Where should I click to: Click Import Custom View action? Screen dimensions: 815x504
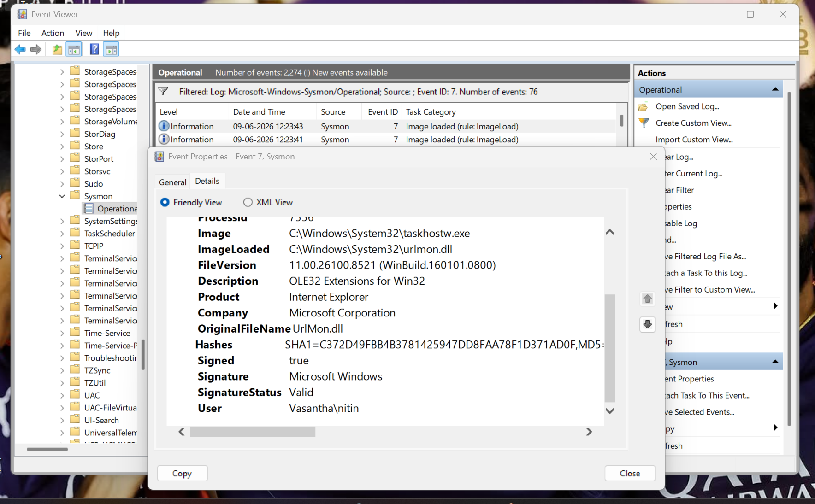click(694, 140)
